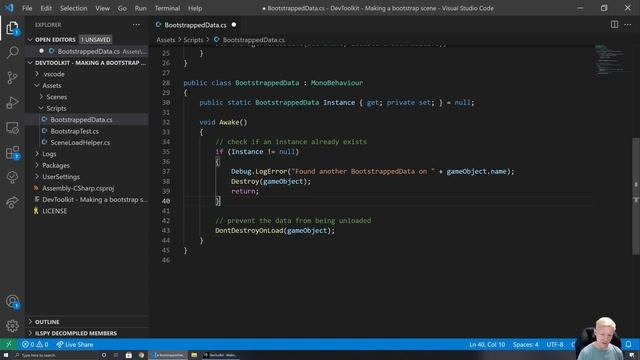
Task: Click the Windows taskbar search box
Action: pos(56,355)
